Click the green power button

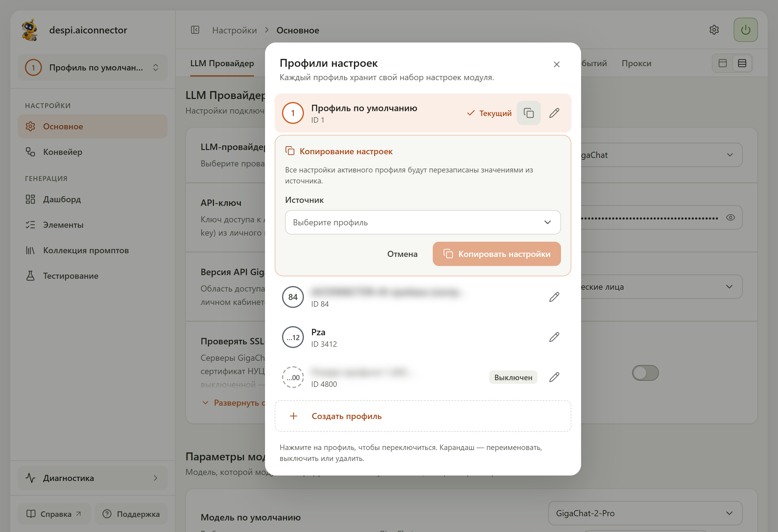click(x=745, y=30)
